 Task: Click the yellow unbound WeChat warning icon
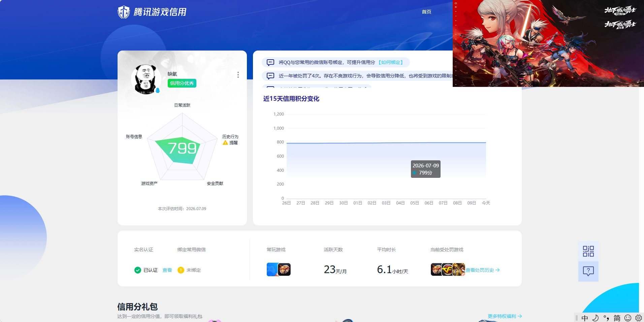tap(181, 270)
